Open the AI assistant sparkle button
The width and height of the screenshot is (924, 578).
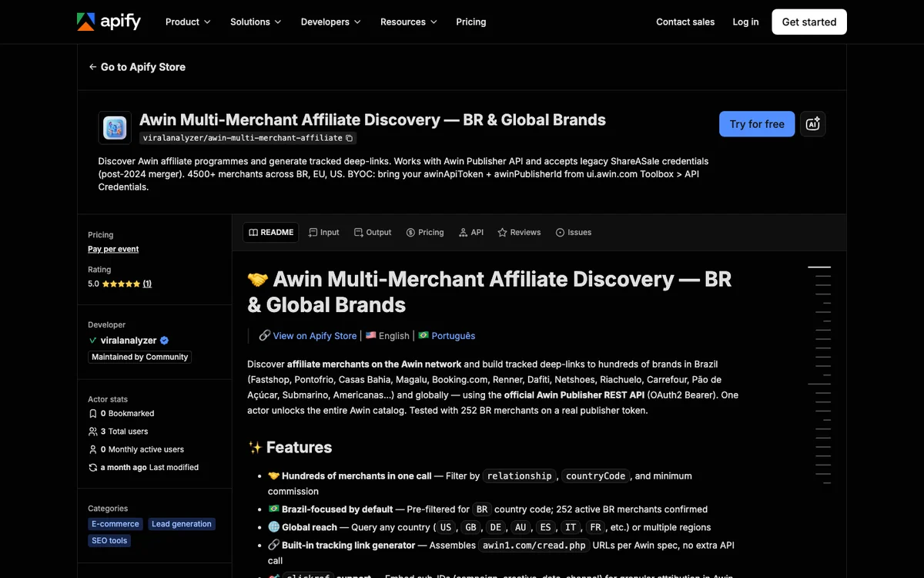coord(813,124)
